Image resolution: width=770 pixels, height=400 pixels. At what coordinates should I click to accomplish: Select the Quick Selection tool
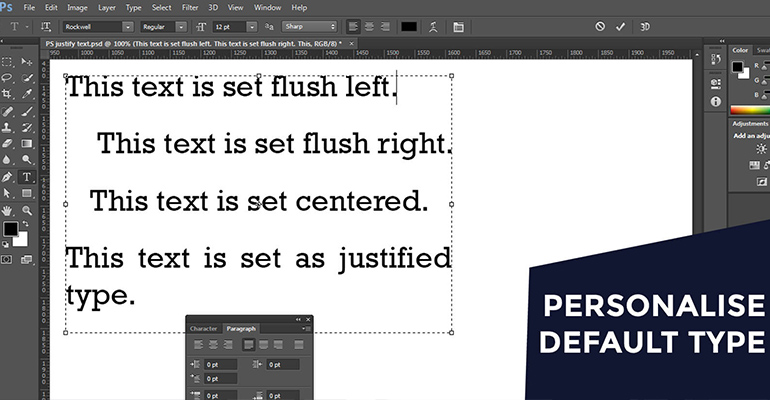pos(27,78)
